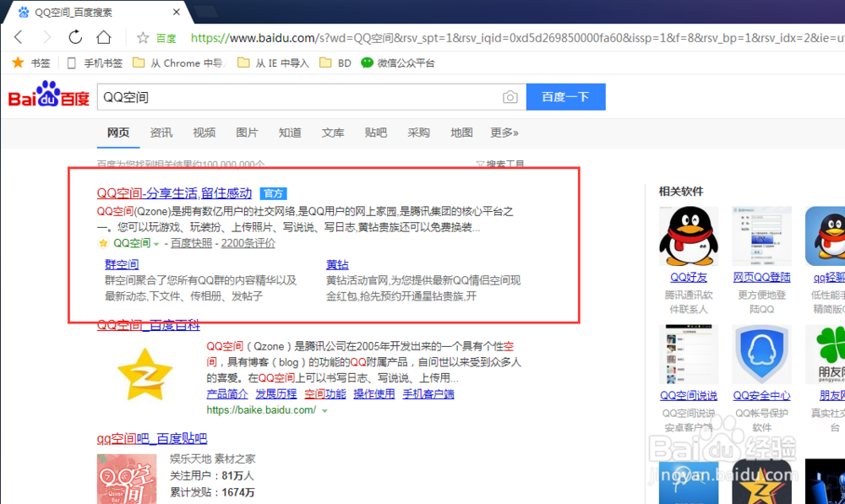This screenshot has height=504, width=845.
Task: Click the 网页QQ登陆 screenshot thumbnail
Action: 761,236
